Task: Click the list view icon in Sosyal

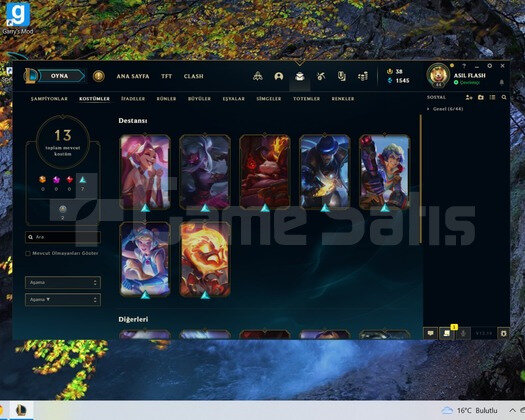Action: click(492, 97)
